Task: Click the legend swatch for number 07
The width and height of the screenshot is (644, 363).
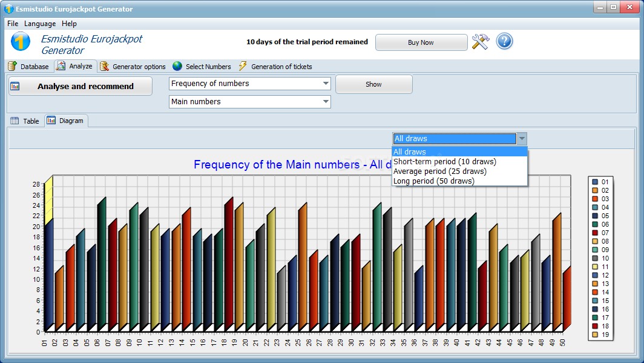Action: coord(595,233)
